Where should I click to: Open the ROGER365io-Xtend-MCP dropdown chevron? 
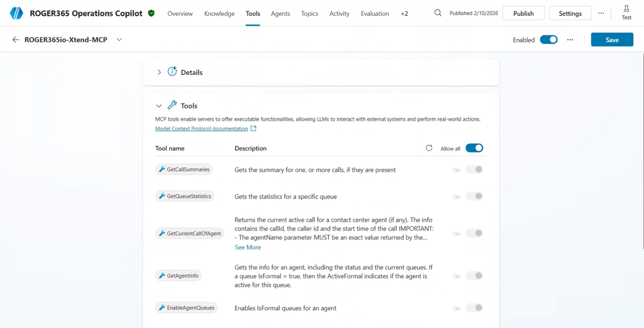click(119, 39)
